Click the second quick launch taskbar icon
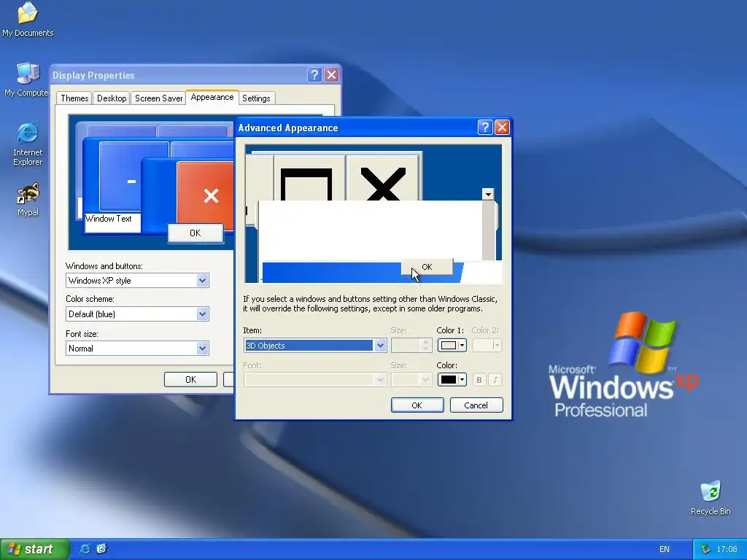 [x=101, y=549]
